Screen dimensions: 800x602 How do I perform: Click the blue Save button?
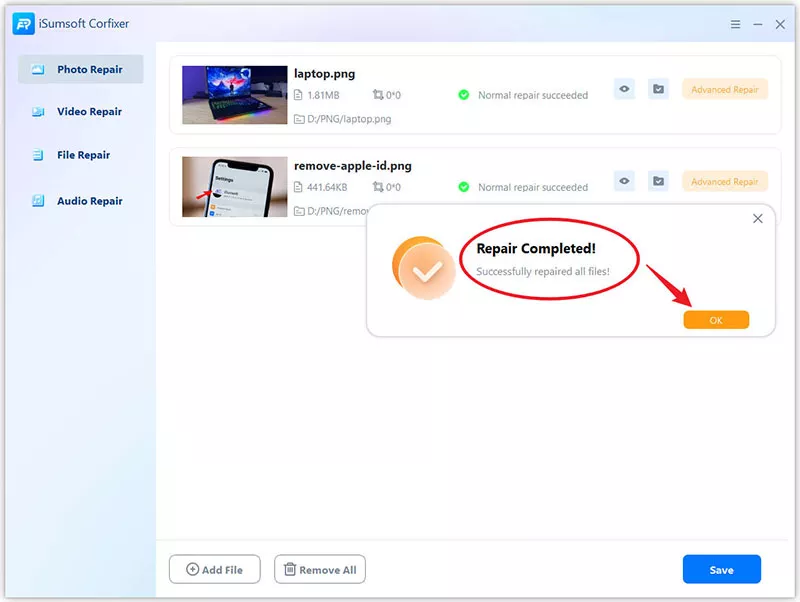click(721, 569)
